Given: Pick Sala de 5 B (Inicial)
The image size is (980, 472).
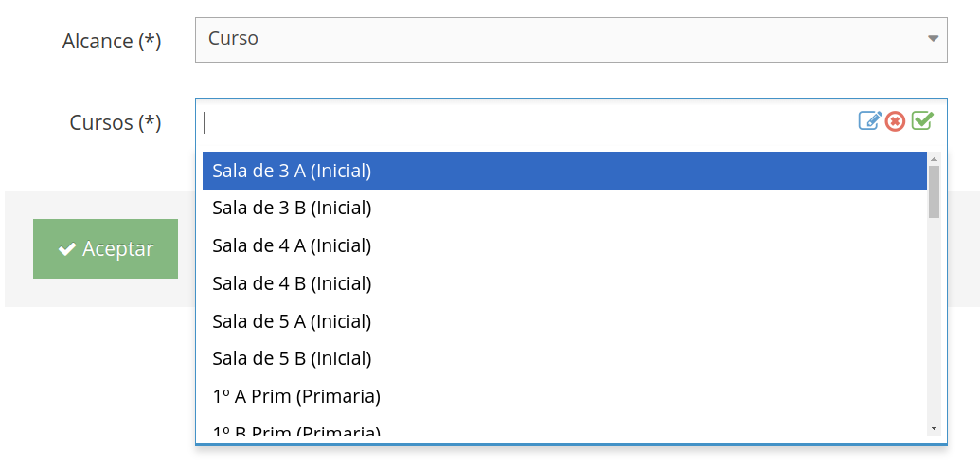Looking at the screenshot, I should click(x=564, y=358).
